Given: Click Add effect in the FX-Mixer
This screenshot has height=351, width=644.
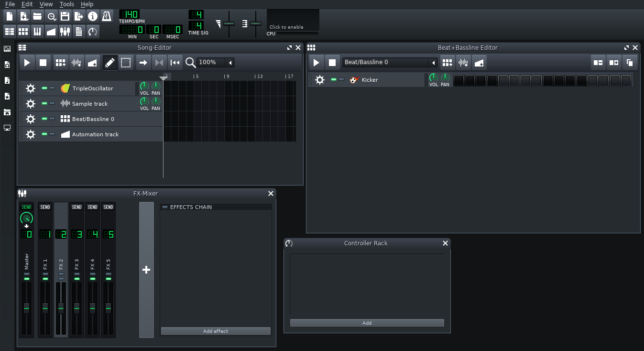Looking at the screenshot, I should [216, 331].
